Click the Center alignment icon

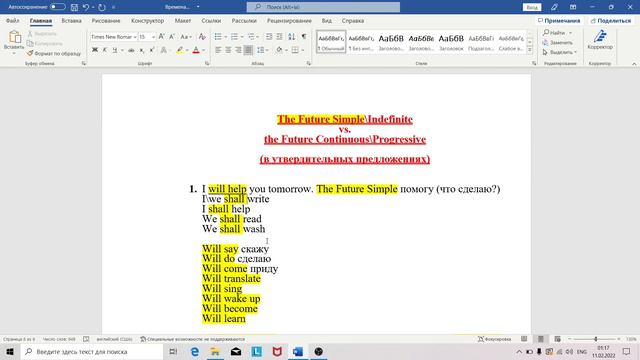tap(228, 50)
